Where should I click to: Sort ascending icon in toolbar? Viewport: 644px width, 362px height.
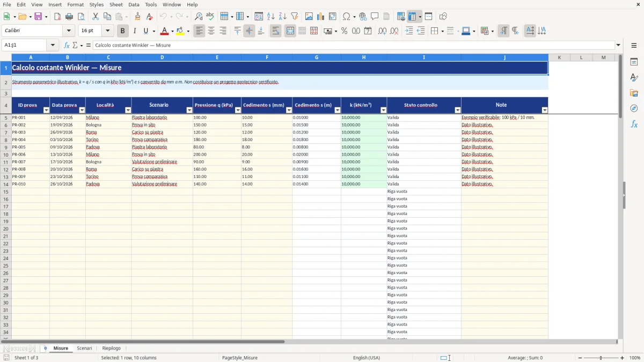pyautogui.click(x=271, y=17)
